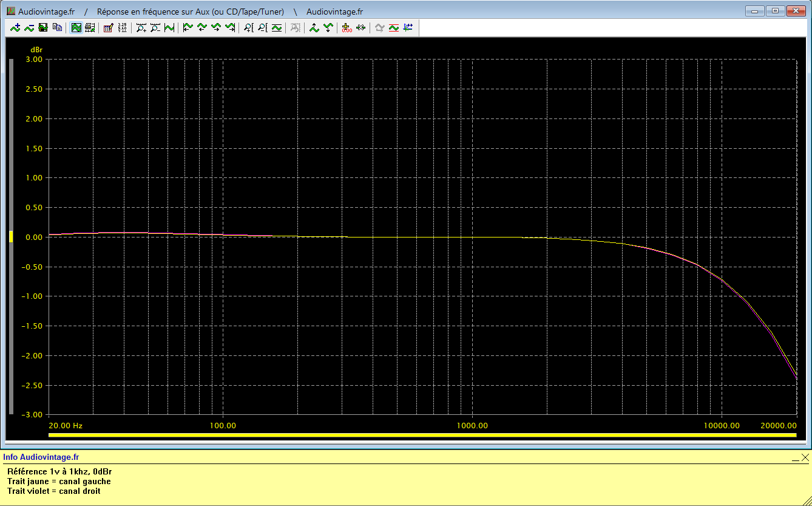Viewport: 812px width, 506px height.
Task: Close the Info Audiovintage.fr panel
Action: point(805,457)
